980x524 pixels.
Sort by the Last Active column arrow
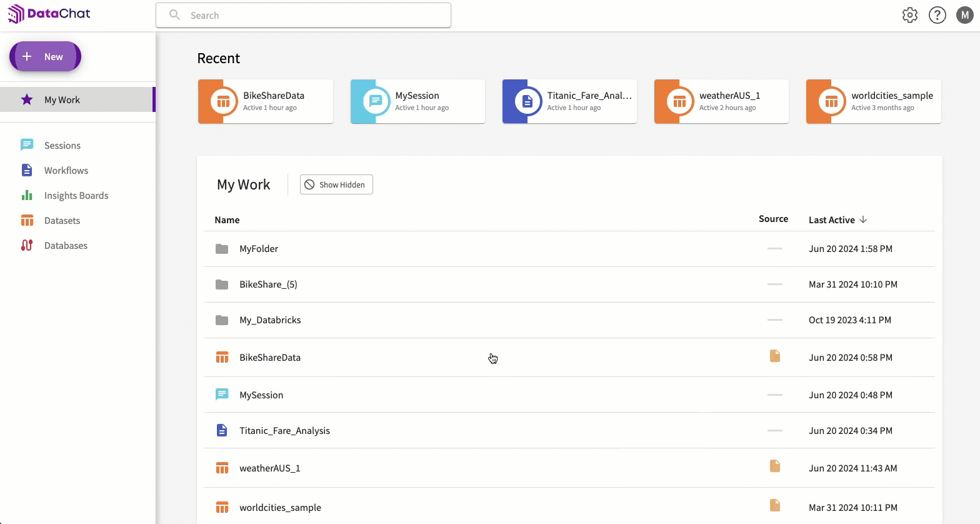tap(863, 219)
